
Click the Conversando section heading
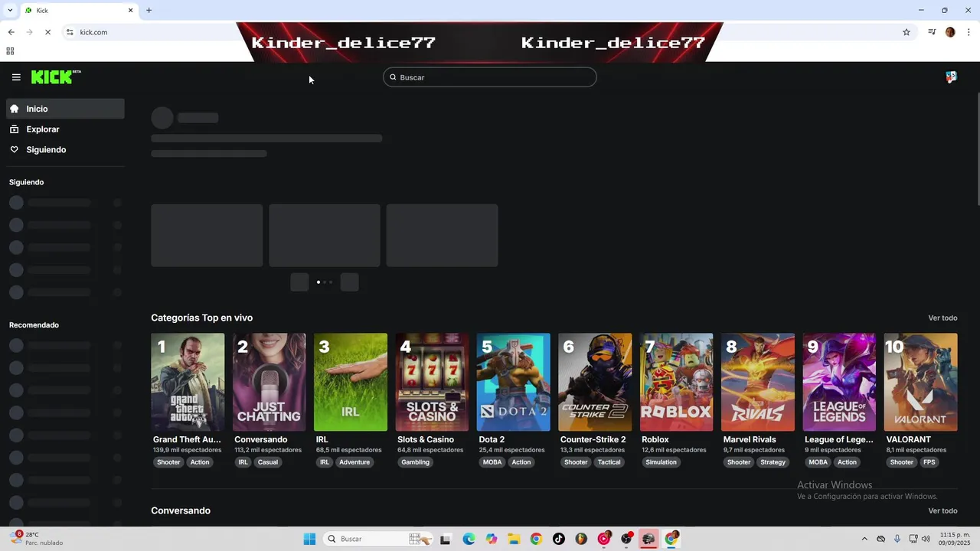point(181,510)
